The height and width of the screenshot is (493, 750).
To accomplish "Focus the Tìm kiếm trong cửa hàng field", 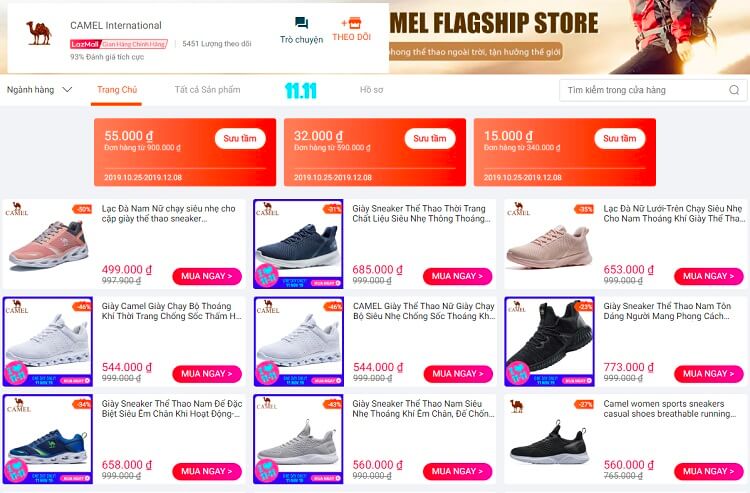I will pos(653,90).
